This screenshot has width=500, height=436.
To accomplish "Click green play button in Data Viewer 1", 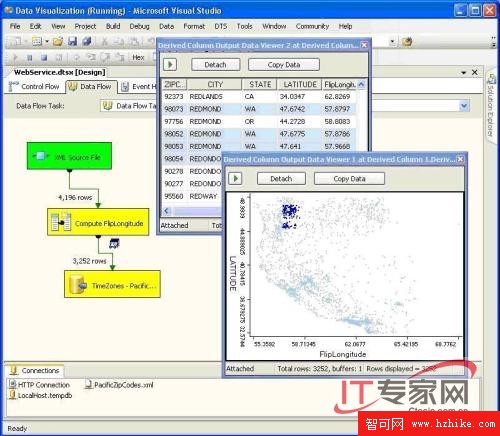I will (x=235, y=178).
